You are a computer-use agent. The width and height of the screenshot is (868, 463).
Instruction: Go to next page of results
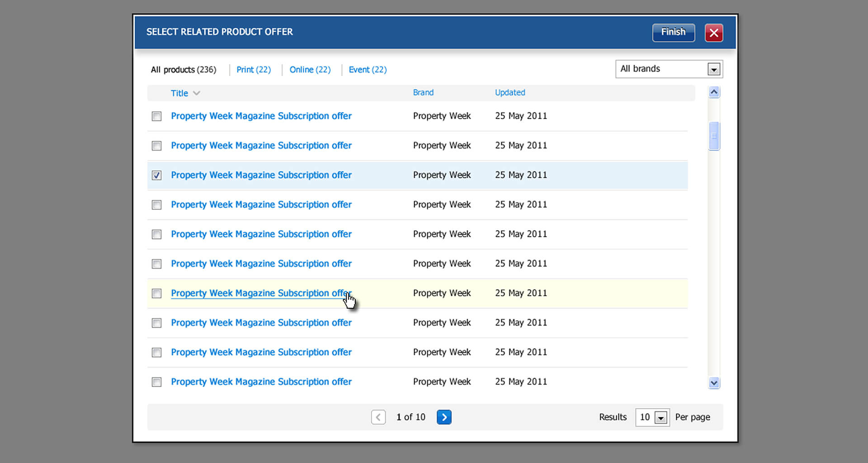pos(443,417)
